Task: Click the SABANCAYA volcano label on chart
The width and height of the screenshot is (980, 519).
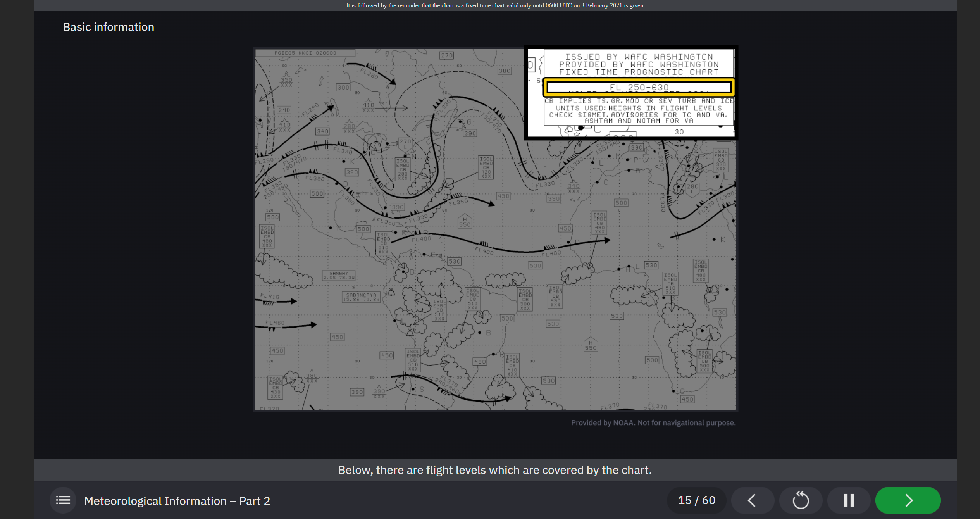Action: tap(361, 297)
